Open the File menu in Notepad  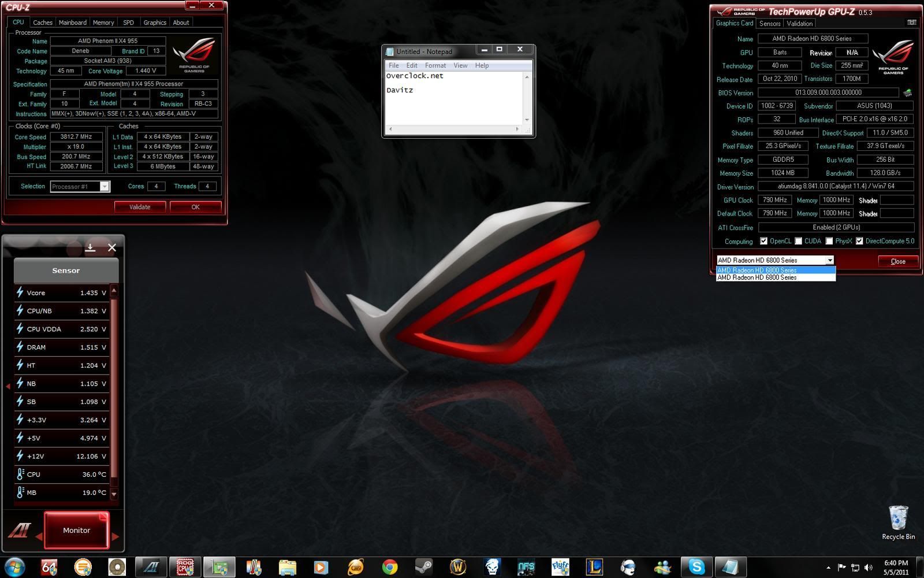coord(394,65)
